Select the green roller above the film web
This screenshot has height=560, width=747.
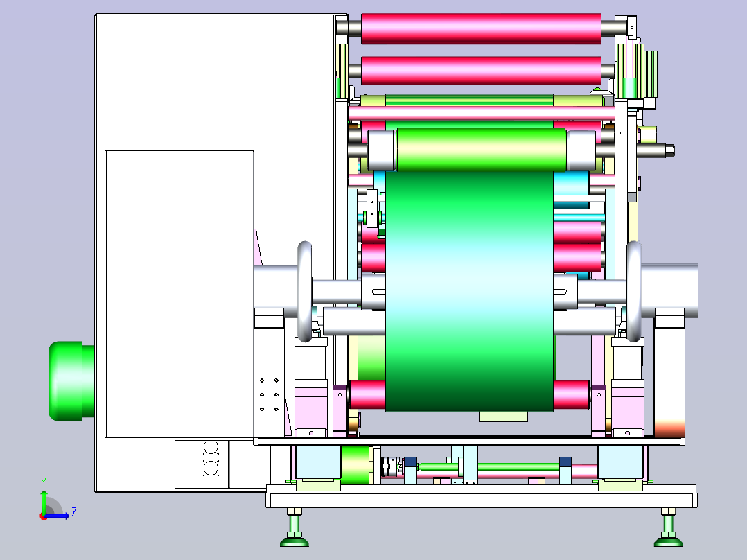coord(481,149)
